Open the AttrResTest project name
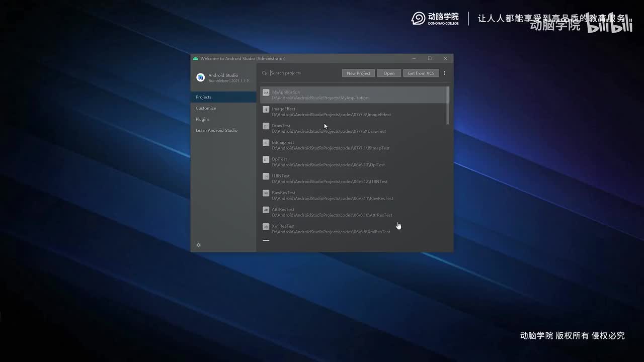 [x=283, y=209]
